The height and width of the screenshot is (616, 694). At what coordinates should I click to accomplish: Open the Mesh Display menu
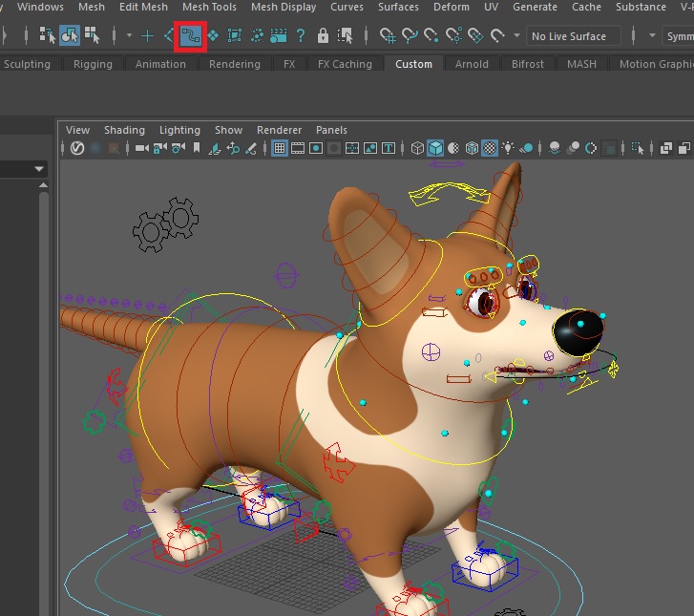pos(284,7)
